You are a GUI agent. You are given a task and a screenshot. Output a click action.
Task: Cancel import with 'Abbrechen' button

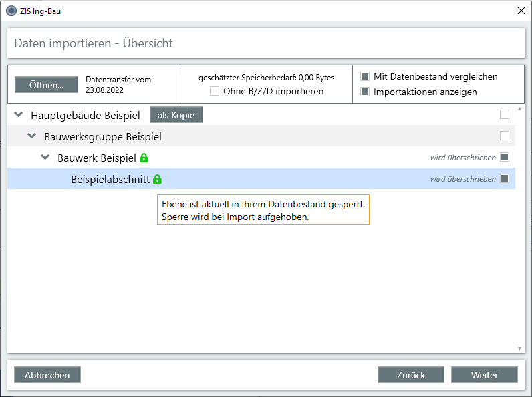click(47, 375)
